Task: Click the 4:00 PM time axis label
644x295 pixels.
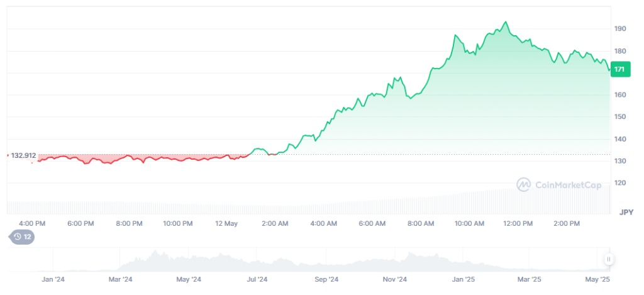Action: coord(32,223)
